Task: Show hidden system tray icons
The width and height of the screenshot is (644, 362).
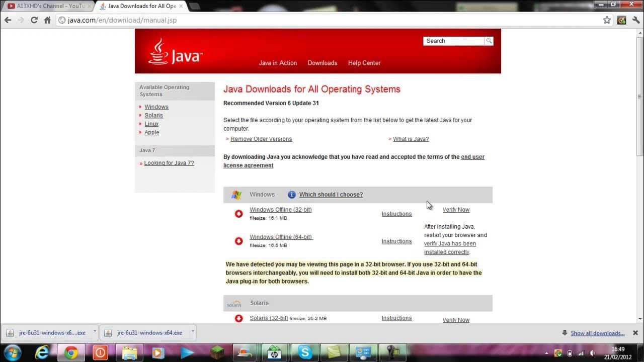Action: tap(547, 353)
